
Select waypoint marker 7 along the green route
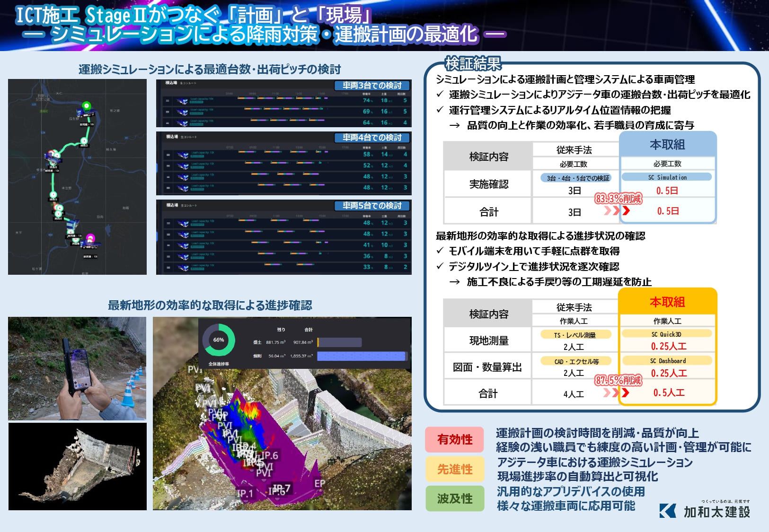(x=53, y=194)
